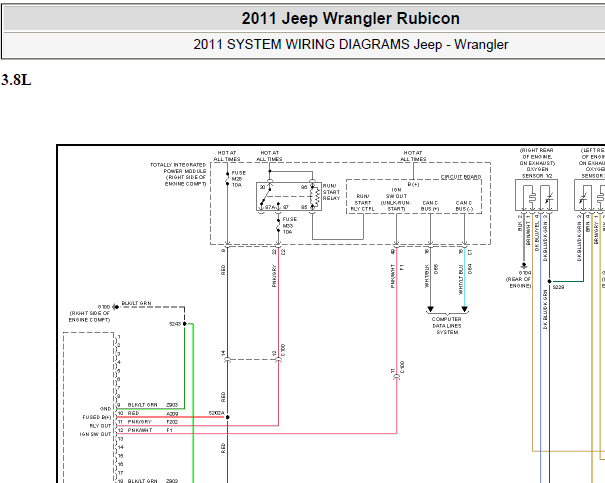Click the 'PNK/GRY' wire label at pin 11
Viewport: 605px width, 483px height.
click(x=139, y=422)
